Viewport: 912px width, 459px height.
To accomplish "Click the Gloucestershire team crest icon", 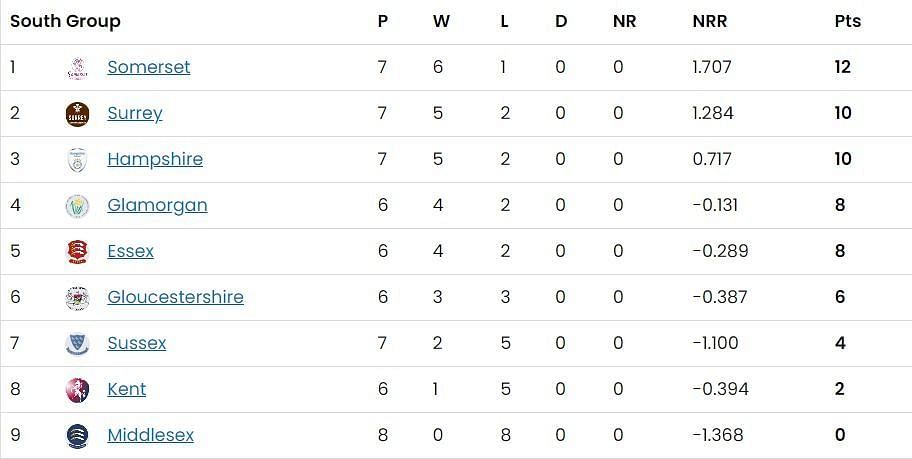I will tap(77, 298).
